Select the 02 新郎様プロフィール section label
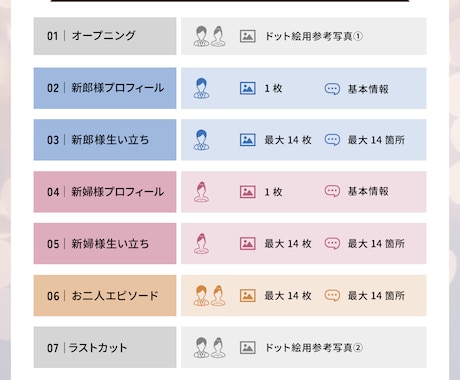The height and width of the screenshot is (380, 460). coord(105,88)
